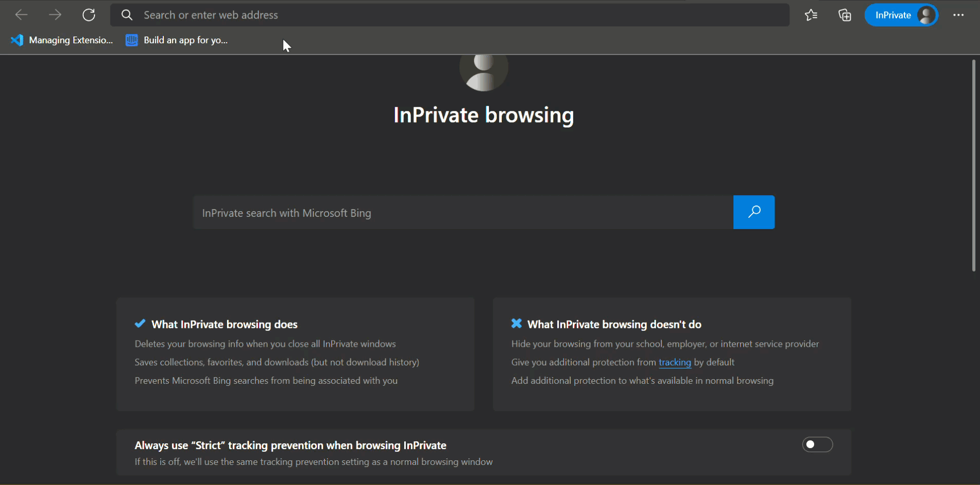Image resolution: width=980 pixels, height=485 pixels.
Task: Click the vertical page scrollbar
Action: [973, 165]
